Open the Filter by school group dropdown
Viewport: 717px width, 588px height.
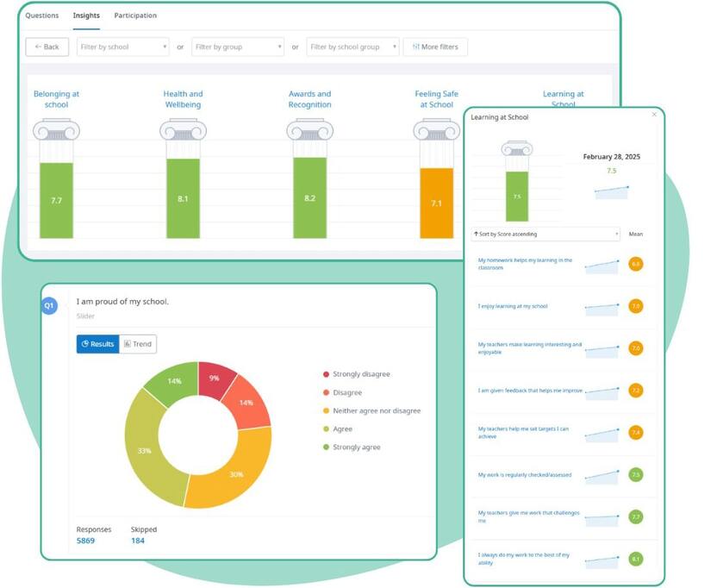tap(352, 47)
